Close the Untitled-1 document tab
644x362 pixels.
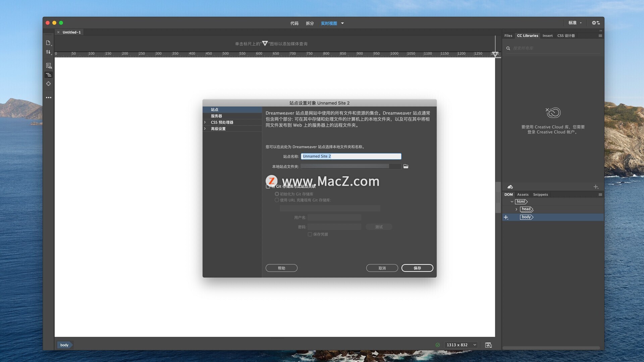58,32
